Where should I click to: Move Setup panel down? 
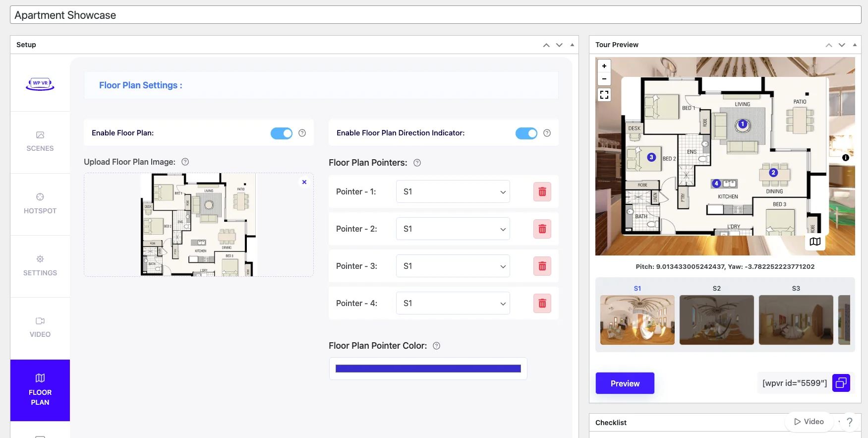point(559,45)
